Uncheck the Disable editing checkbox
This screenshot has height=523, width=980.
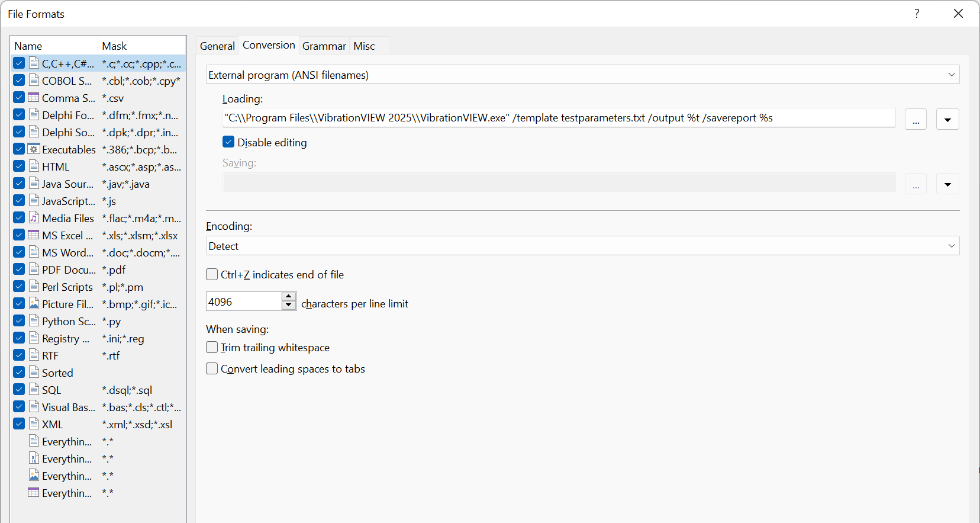pyautogui.click(x=228, y=142)
